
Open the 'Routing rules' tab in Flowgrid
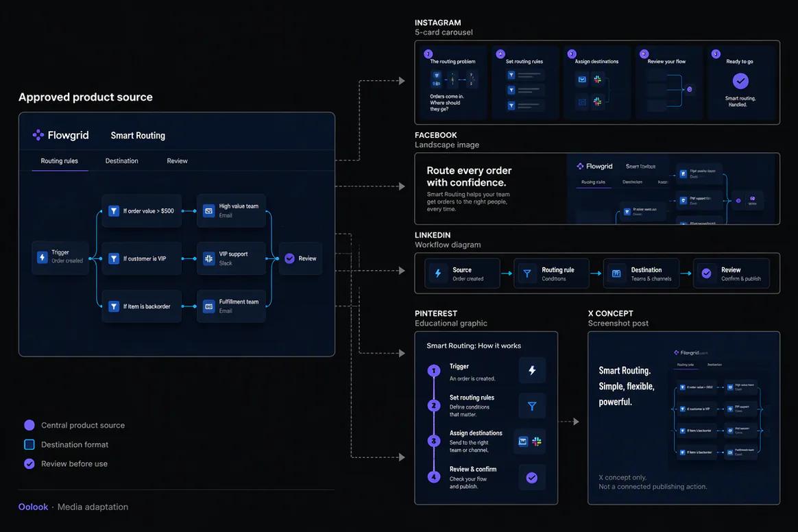point(60,161)
